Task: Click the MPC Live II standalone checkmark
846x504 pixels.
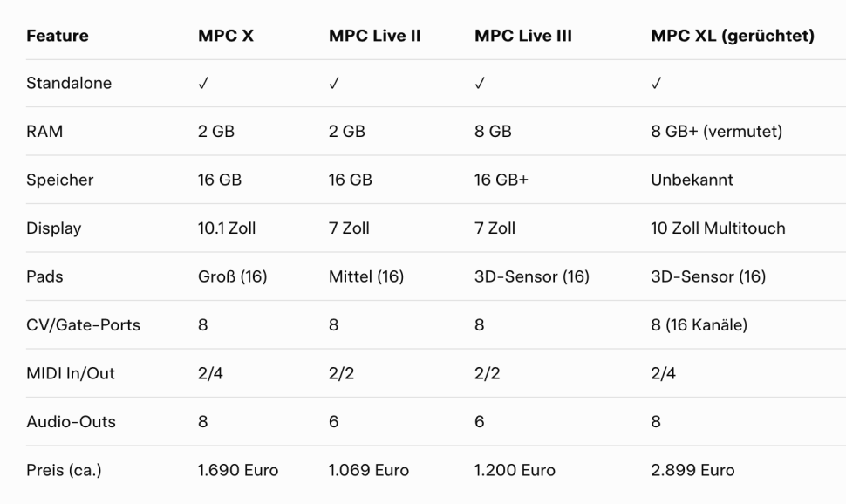Action: coord(333,84)
